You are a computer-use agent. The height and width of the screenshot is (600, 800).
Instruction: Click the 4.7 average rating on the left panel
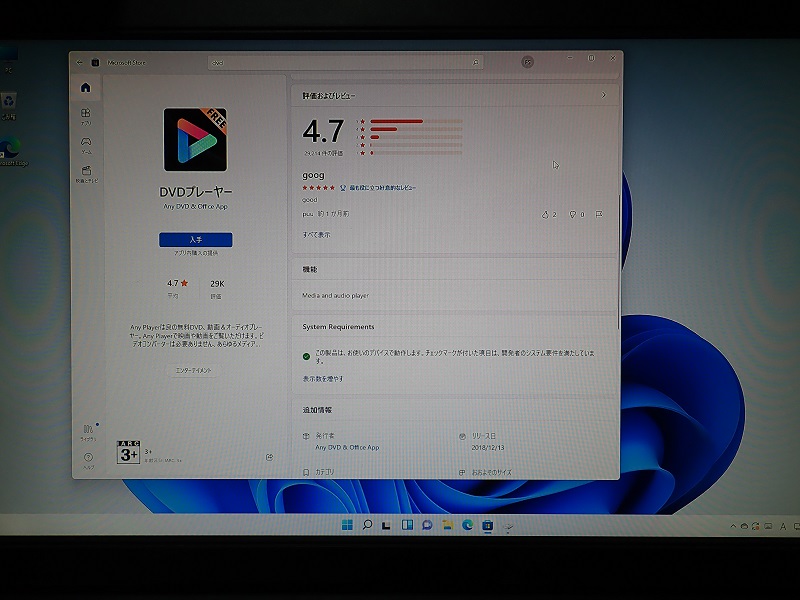[x=178, y=283]
